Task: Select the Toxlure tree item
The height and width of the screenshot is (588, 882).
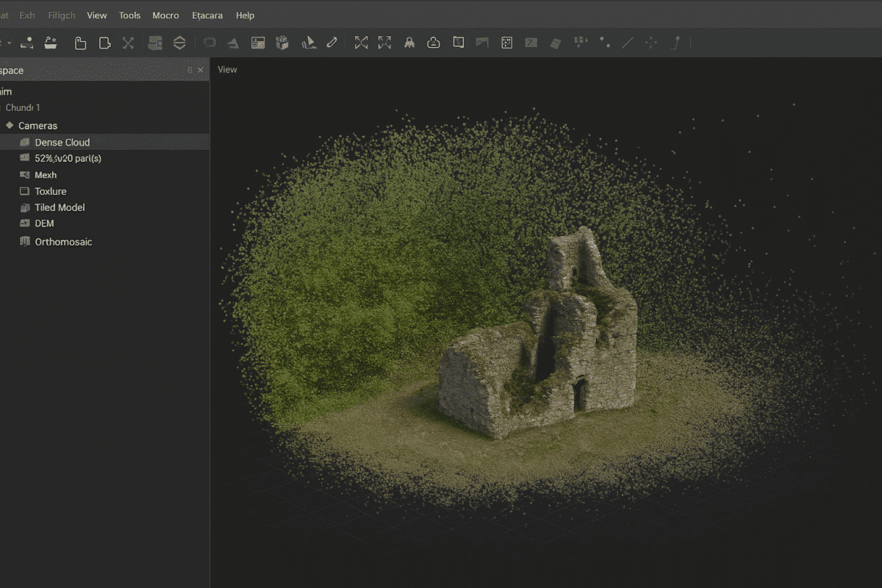Action: [x=51, y=191]
